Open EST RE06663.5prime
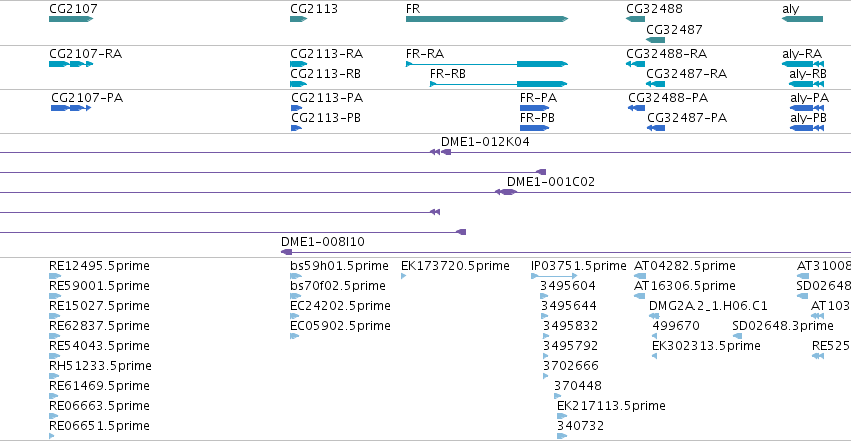 tap(53, 417)
